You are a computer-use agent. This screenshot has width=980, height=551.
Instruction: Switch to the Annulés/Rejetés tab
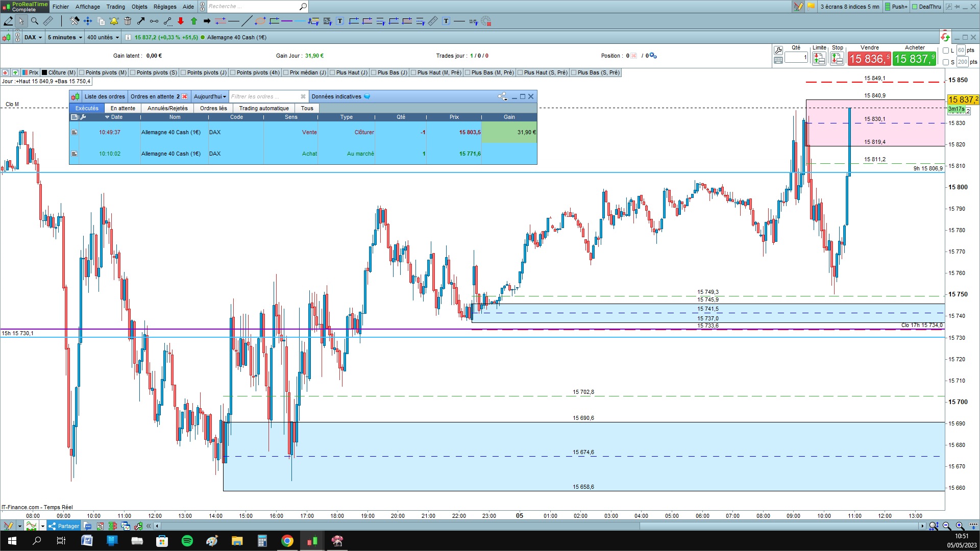(x=167, y=108)
